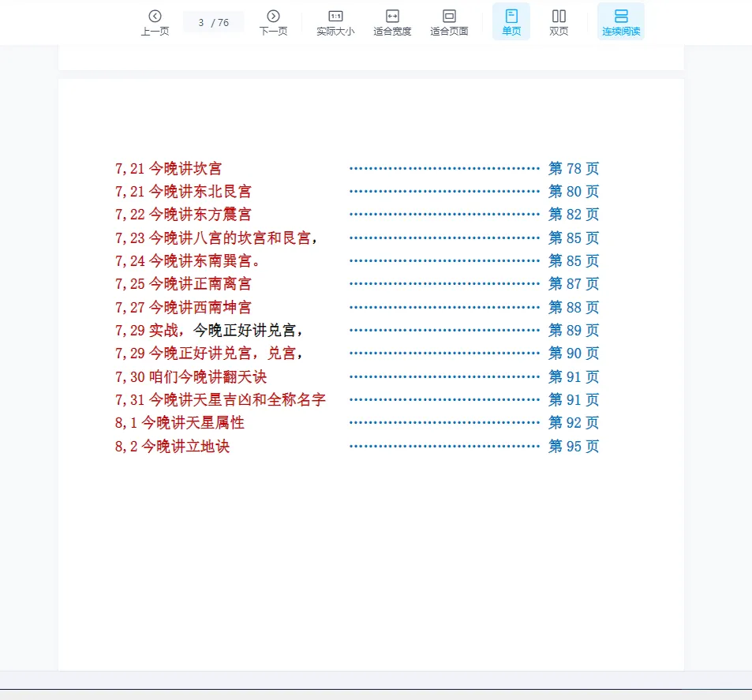This screenshot has height=700, width=752.
Task: Open entry 8,2 今晚讲立地诀
Action: tap(172, 446)
